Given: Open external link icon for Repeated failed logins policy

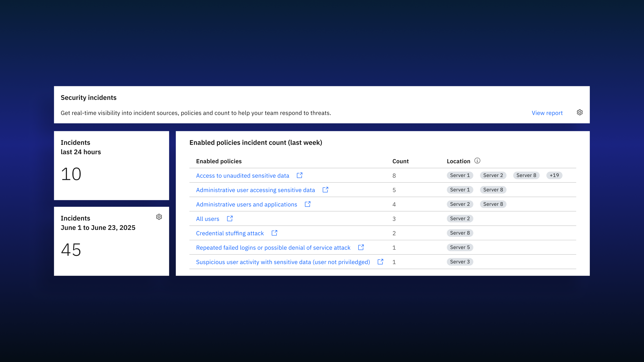Looking at the screenshot, I should click(x=361, y=247).
